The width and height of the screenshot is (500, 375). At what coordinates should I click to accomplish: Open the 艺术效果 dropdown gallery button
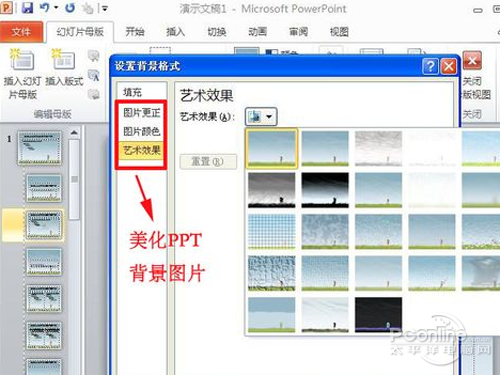[x=261, y=117]
